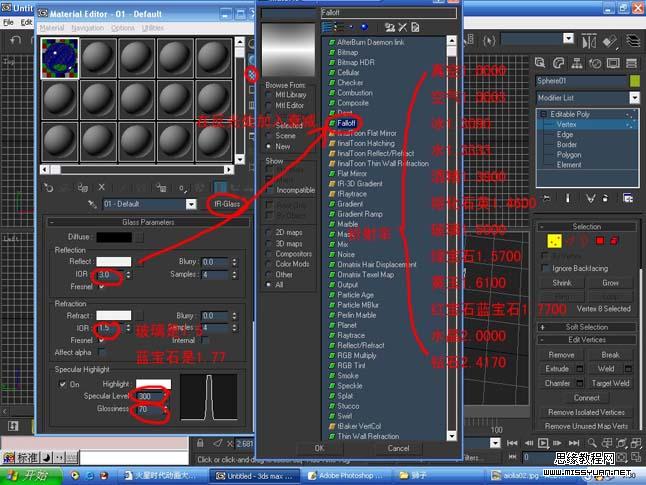Viewport: 646px width, 485px height.
Task: Open the Modifier List dropdown
Action: pos(634,98)
